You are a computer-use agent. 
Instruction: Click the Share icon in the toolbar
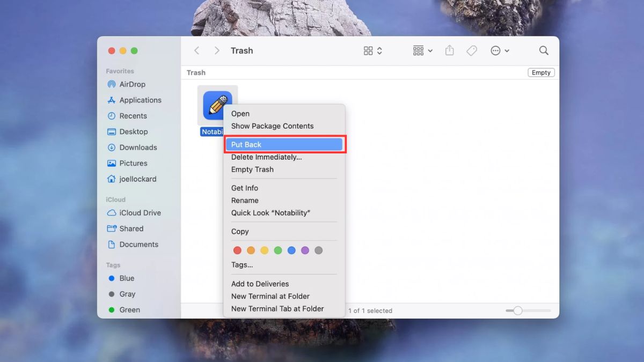tap(449, 50)
